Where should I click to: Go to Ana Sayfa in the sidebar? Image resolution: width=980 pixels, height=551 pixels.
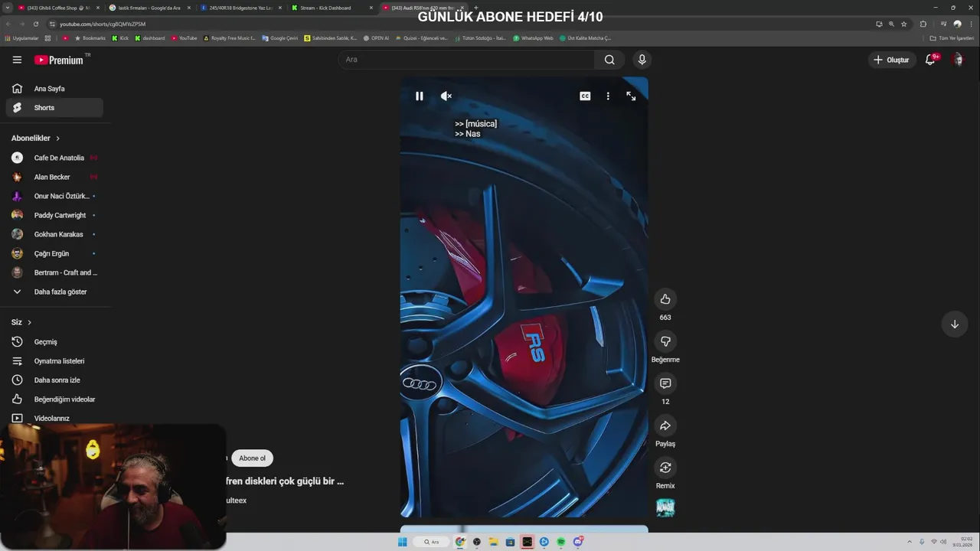tap(54, 89)
